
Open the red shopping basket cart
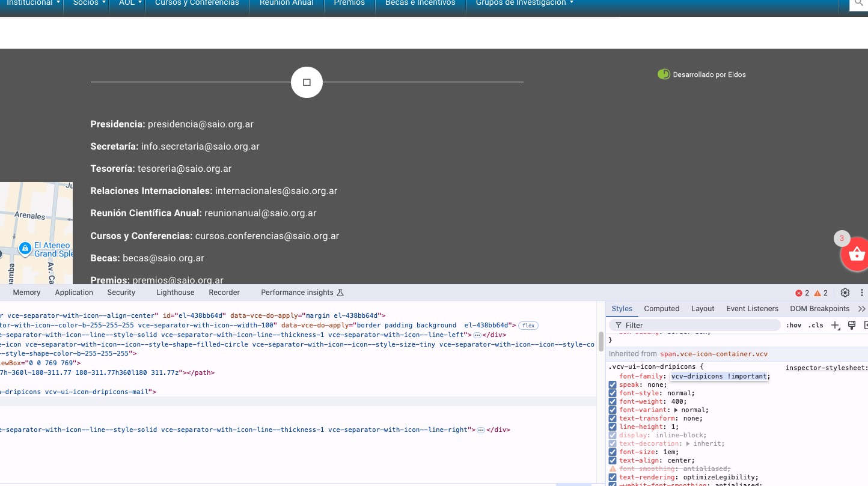pos(856,255)
